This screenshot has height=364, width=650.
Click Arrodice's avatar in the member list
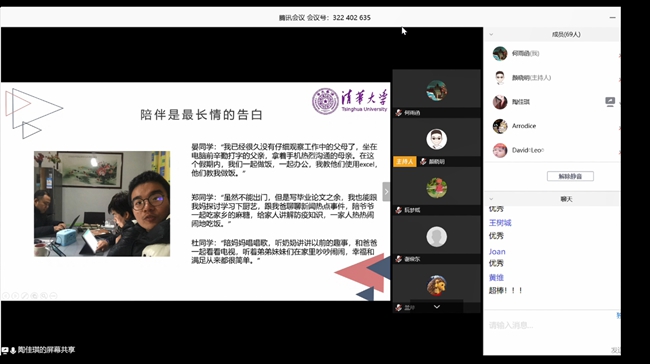coord(500,126)
